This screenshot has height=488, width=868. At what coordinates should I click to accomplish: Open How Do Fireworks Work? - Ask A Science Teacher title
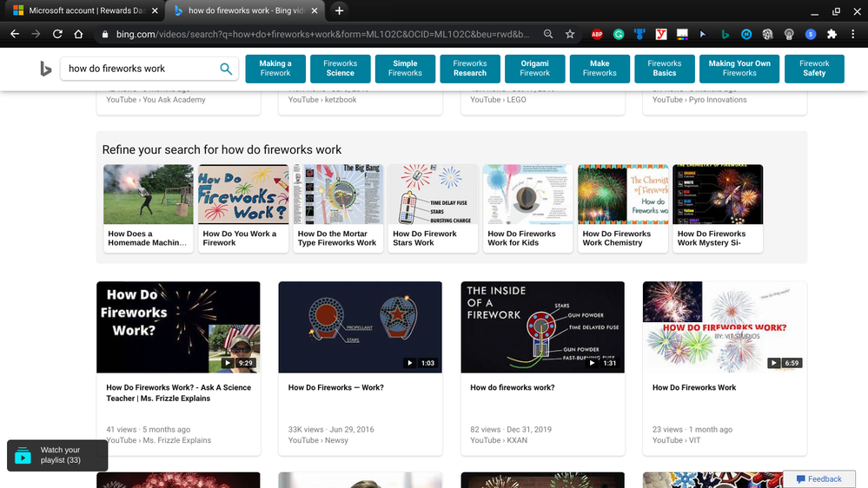point(178,392)
